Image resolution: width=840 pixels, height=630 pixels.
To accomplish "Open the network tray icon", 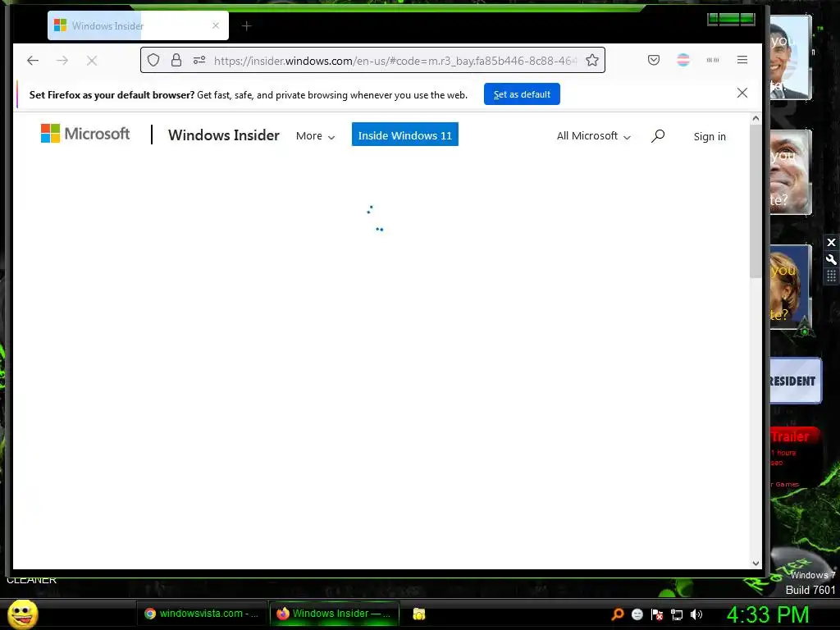I will [x=677, y=614].
